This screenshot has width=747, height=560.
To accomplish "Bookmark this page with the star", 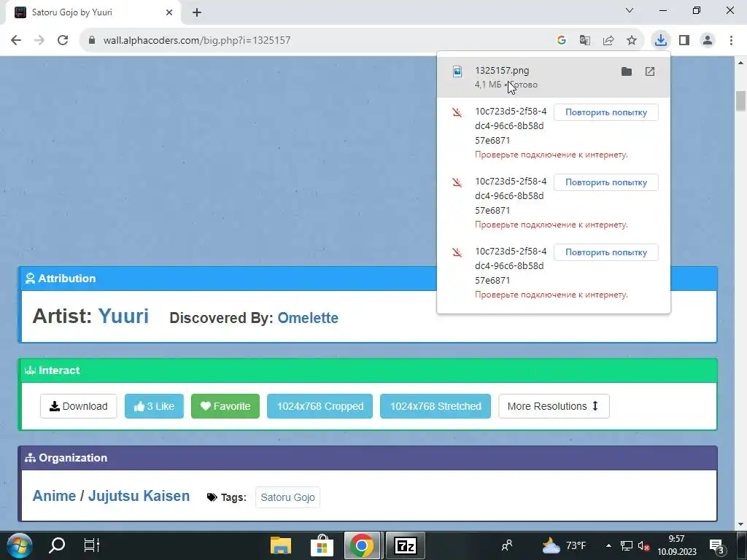I will (632, 41).
